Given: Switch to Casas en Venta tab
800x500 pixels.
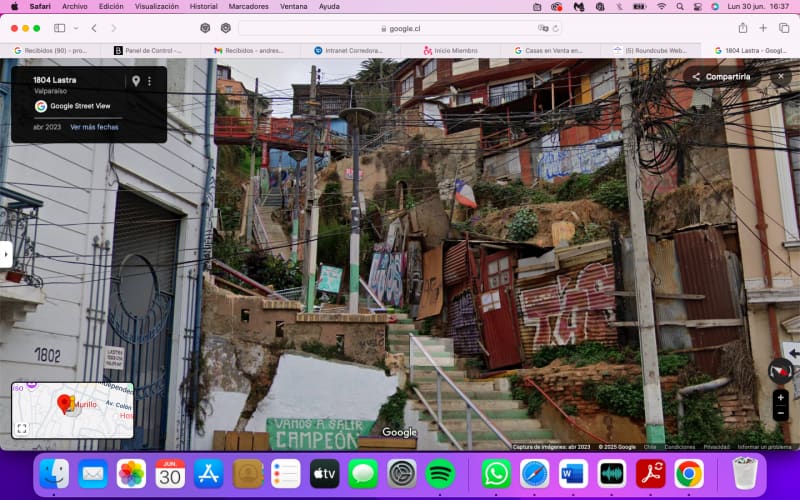Looking at the screenshot, I should click(x=548, y=51).
